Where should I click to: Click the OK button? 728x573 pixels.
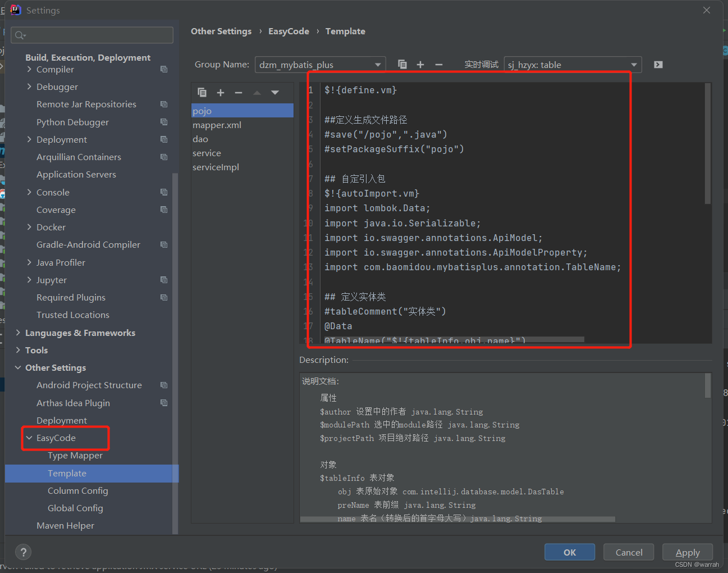570,552
